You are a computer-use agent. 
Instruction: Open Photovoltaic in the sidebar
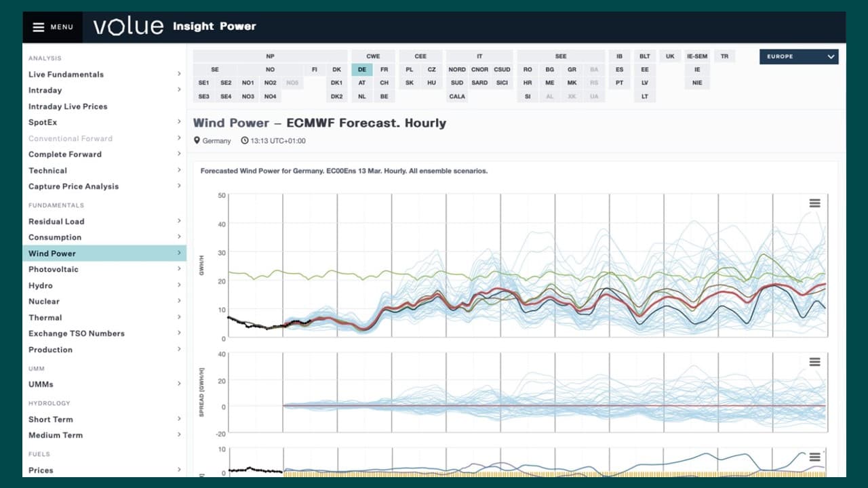tap(54, 269)
